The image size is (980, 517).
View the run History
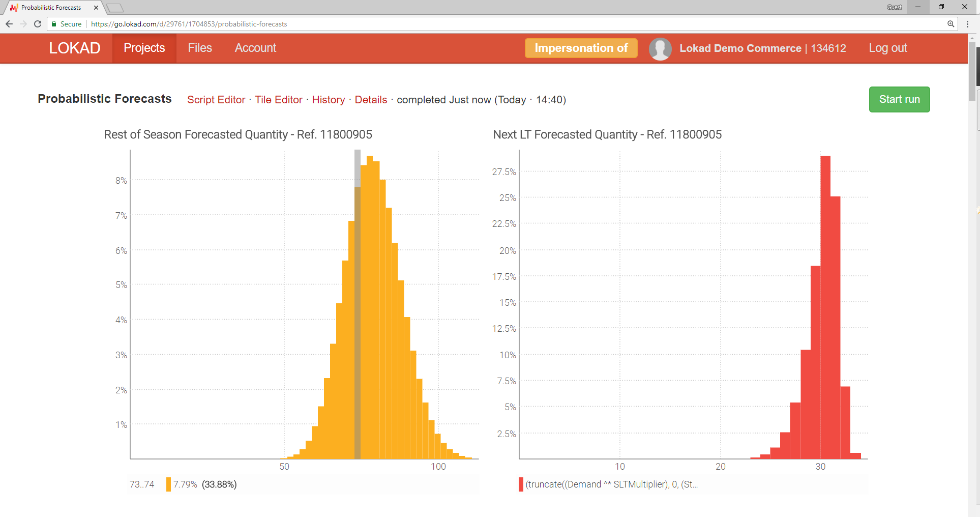(x=329, y=100)
